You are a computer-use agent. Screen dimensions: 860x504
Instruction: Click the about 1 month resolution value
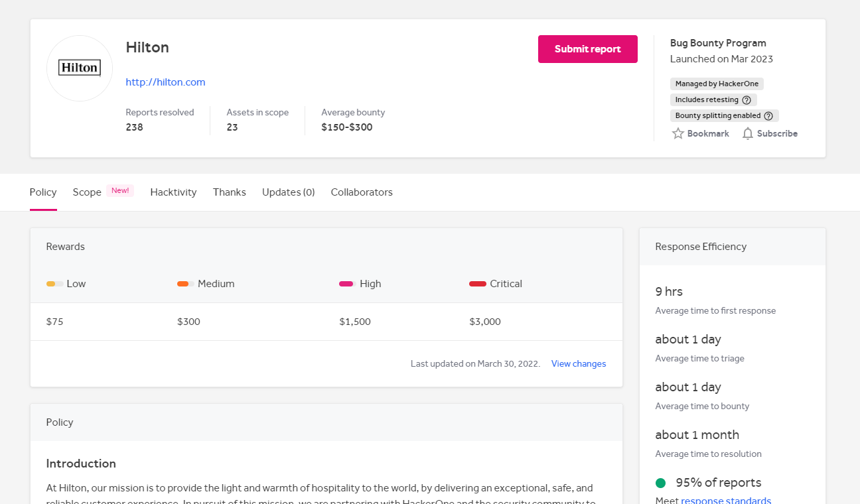(697, 435)
